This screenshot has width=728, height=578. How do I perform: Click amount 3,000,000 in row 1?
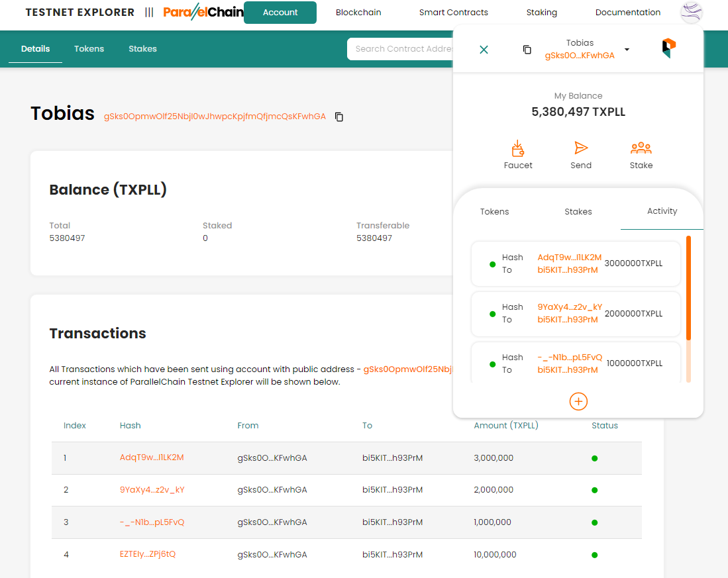point(494,458)
